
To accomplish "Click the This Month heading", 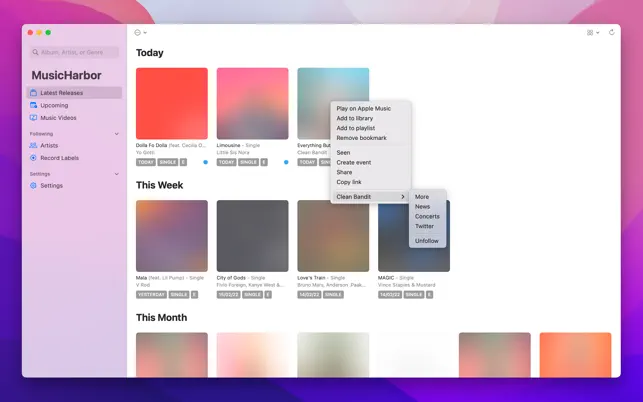I will pyautogui.click(x=162, y=317).
